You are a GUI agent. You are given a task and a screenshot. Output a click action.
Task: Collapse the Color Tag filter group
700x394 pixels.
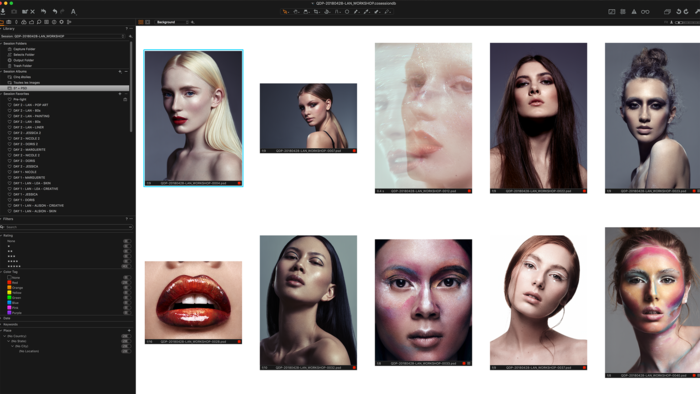tap(1, 272)
